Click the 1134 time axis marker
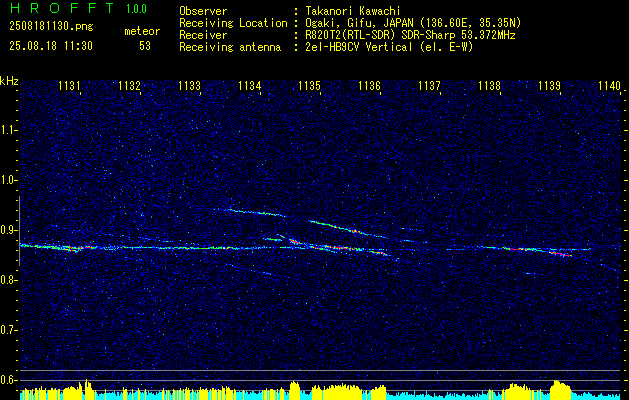 tap(250, 86)
